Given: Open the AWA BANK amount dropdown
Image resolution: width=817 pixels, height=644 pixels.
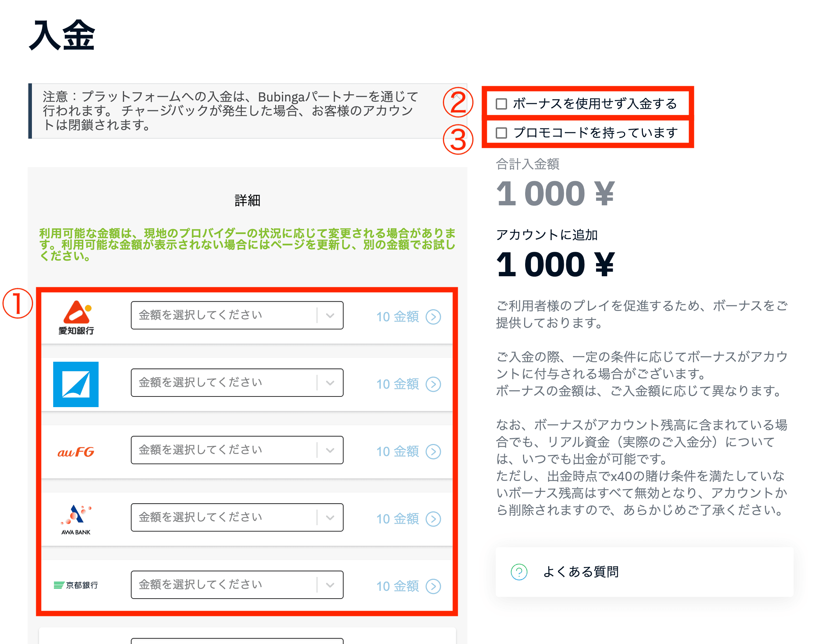Looking at the screenshot, I should tap(237, 517).
